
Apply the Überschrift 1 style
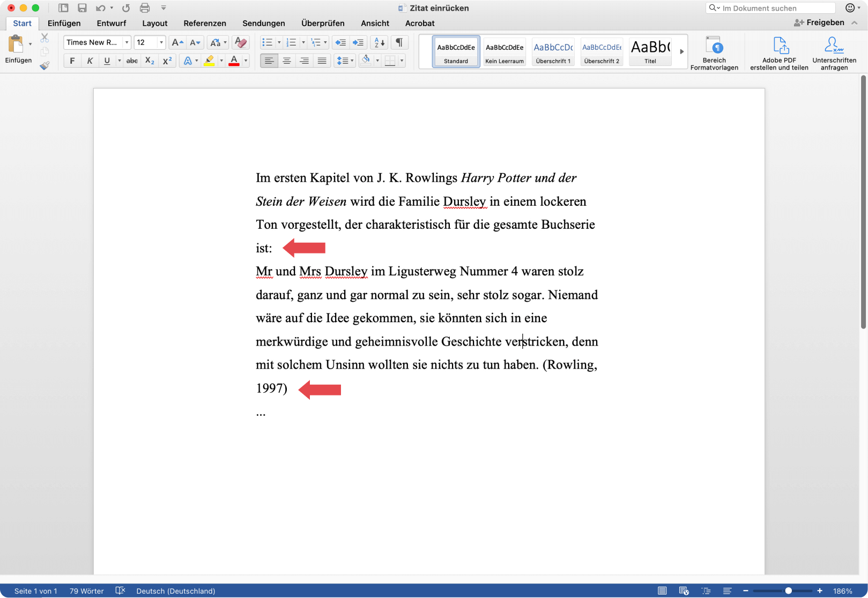[553, 52]
